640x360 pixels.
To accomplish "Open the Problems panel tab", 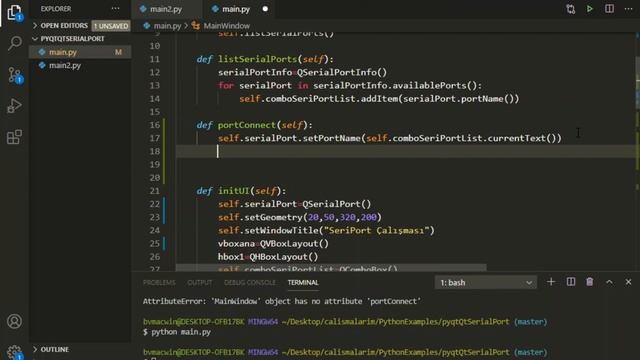I will [159, 282].
